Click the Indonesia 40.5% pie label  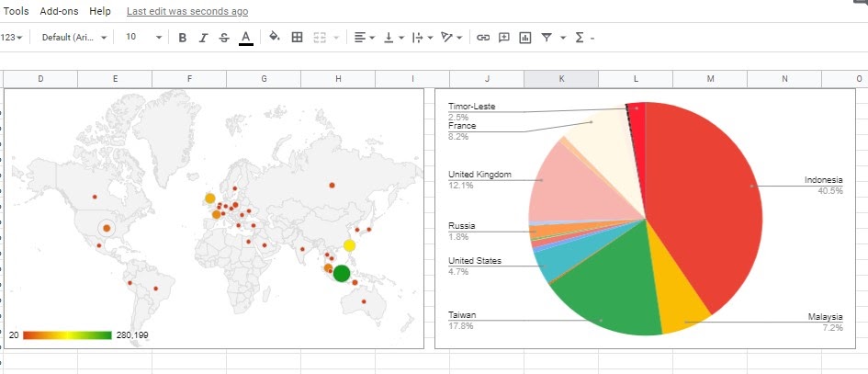coord(824,185)
